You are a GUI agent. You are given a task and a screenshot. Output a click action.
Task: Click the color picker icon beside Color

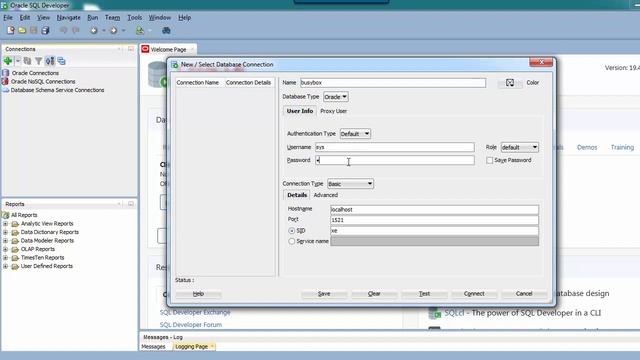pyautogui.click(x=510, y=83)
